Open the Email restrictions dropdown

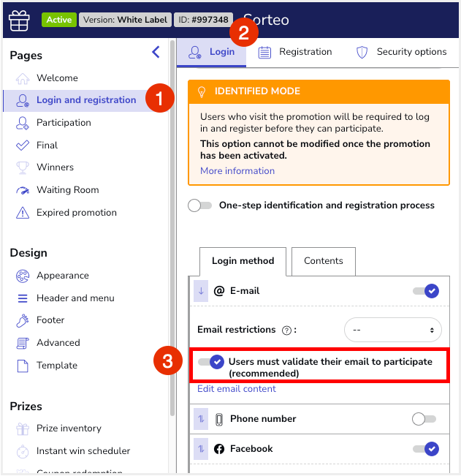click(x=393, y=330)
